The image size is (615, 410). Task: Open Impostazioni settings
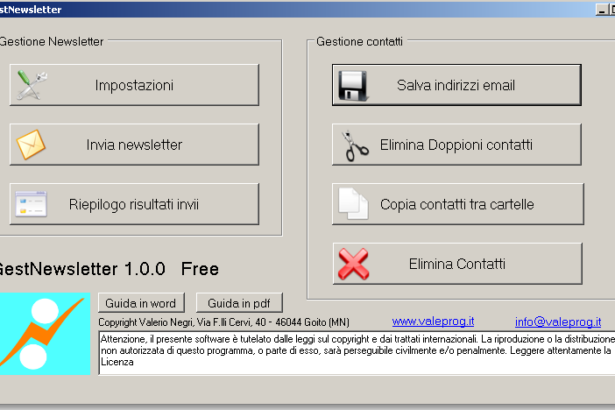[134, 85]
